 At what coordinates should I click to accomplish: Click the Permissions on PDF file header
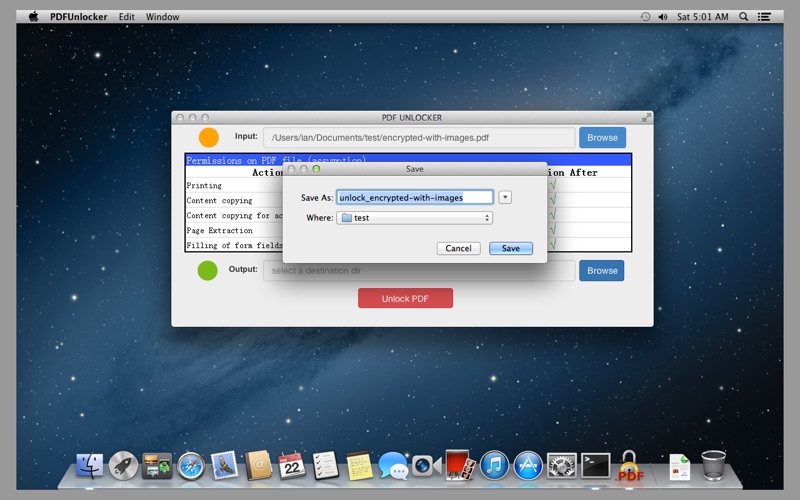[408, 160]
